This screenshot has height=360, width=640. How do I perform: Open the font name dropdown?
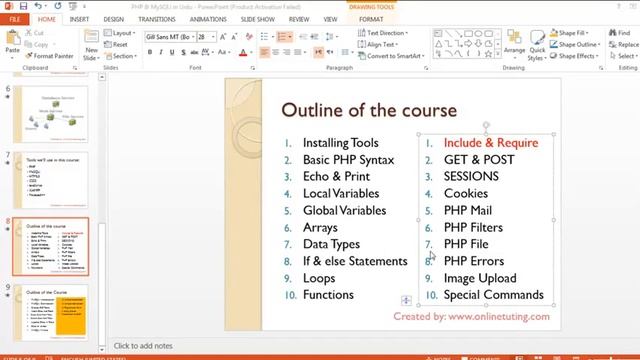point(193,37)
